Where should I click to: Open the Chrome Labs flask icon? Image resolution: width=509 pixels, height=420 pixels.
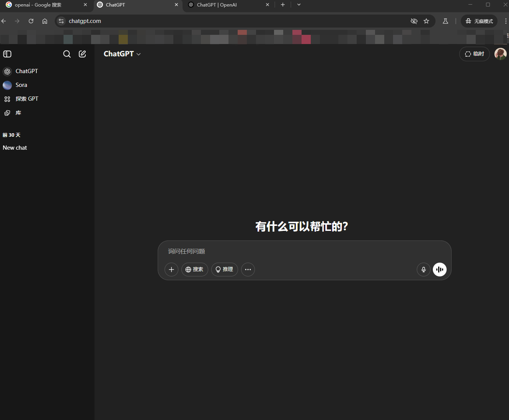click(445, 21)
